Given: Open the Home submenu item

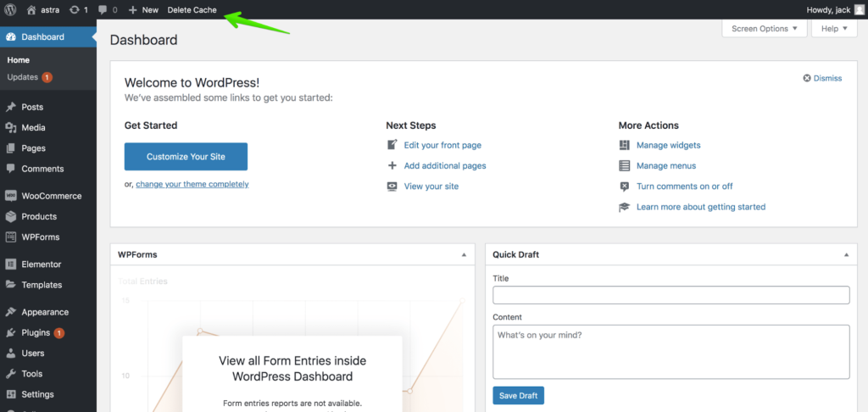Looking at the screenshot, I should (x=19, y=60).
